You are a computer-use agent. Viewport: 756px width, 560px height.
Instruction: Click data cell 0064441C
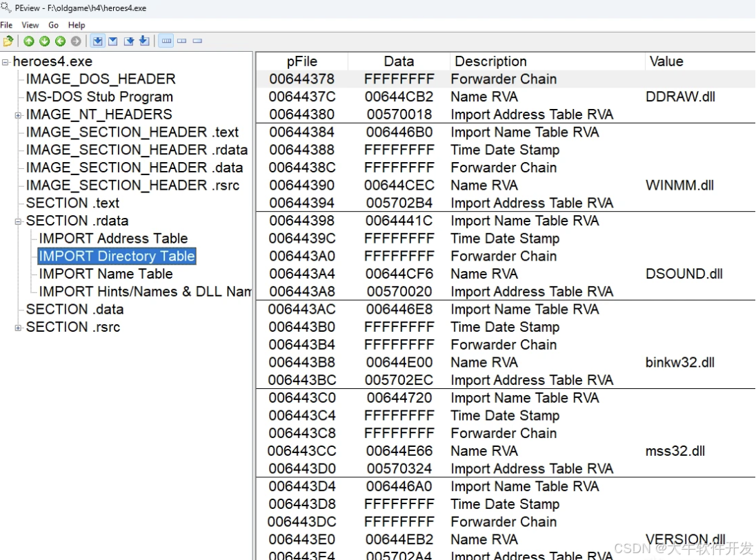point(399,221)
